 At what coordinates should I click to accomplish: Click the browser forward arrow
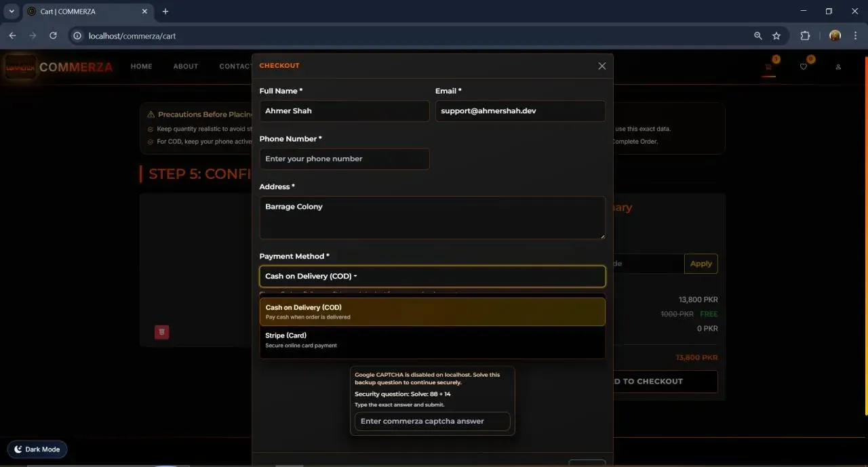coord(33,35)
